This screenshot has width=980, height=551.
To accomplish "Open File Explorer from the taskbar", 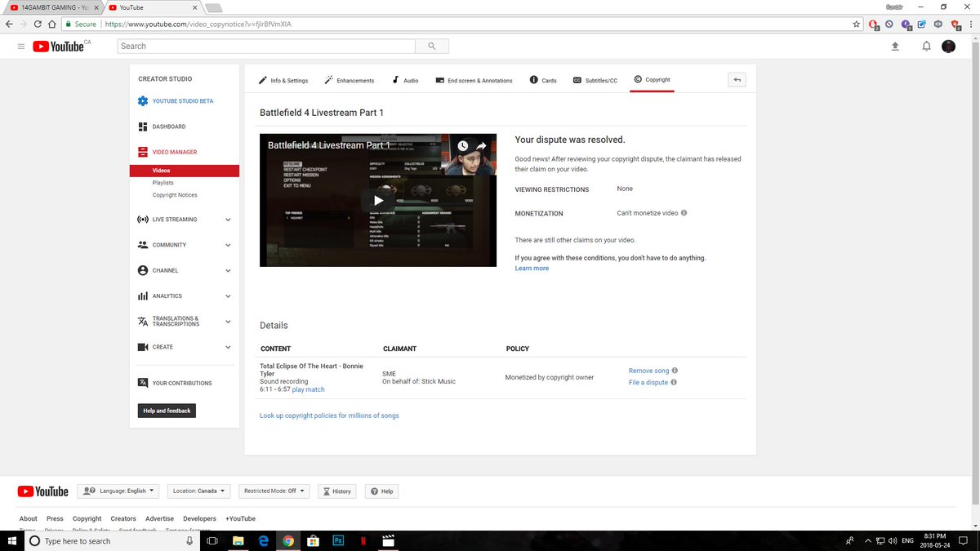I will 238,540.
